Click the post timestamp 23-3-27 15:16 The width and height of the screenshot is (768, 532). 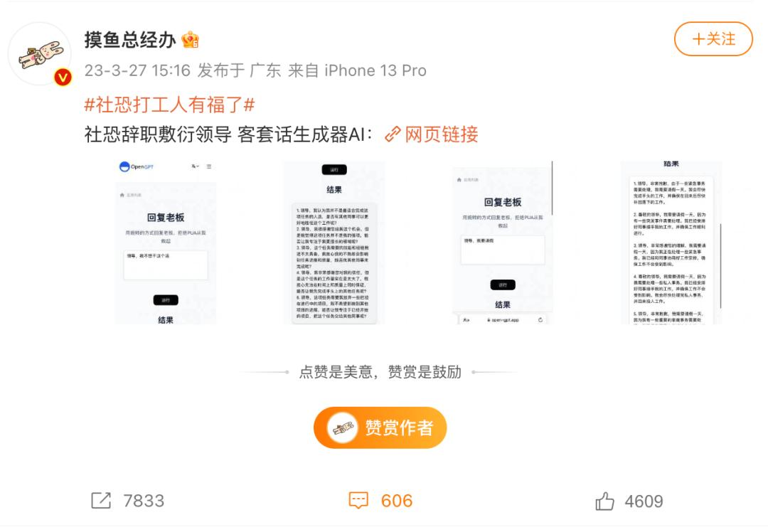[x=137, y=70]
